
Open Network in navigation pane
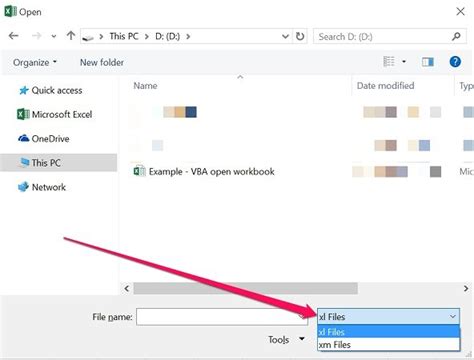42,187
